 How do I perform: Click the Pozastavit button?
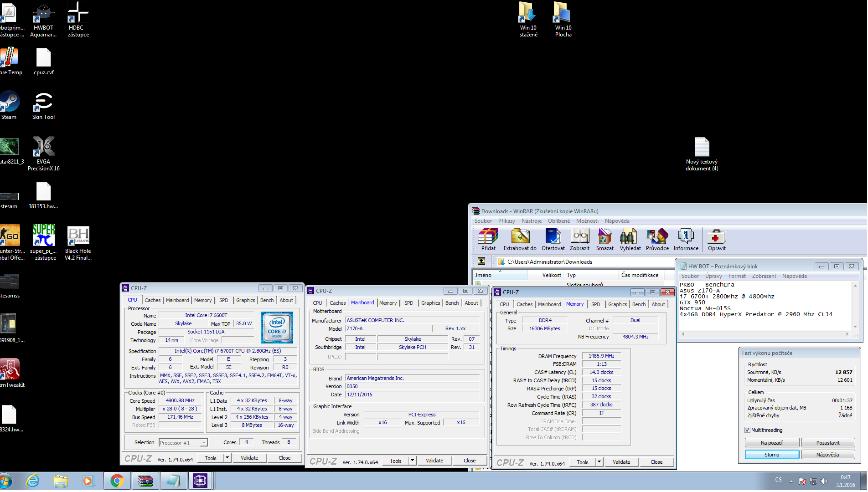pyautogui.click(x=827, y=443)
